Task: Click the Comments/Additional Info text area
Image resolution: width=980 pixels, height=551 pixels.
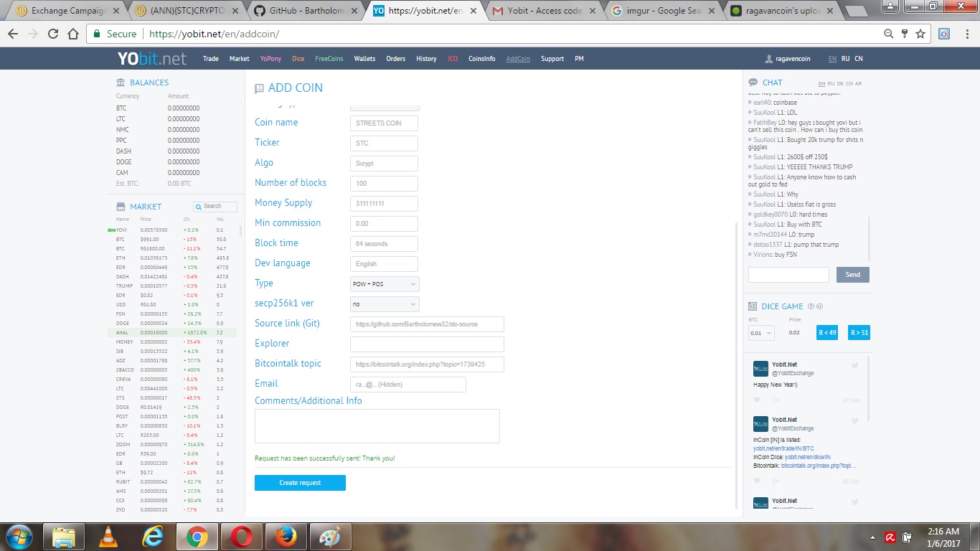Action: [377, 426]
